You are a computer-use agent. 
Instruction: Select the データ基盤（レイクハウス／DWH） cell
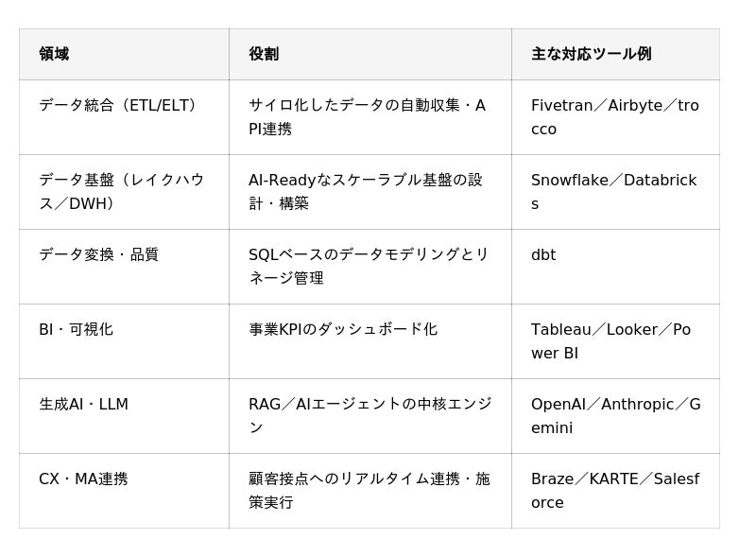(124, 192)
